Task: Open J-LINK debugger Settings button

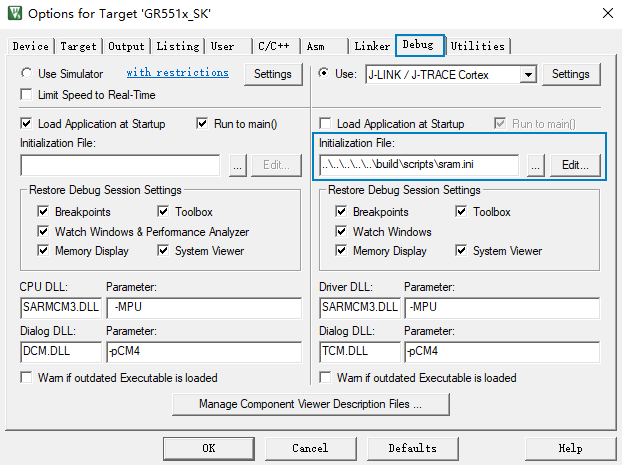Action: point(571,74)
